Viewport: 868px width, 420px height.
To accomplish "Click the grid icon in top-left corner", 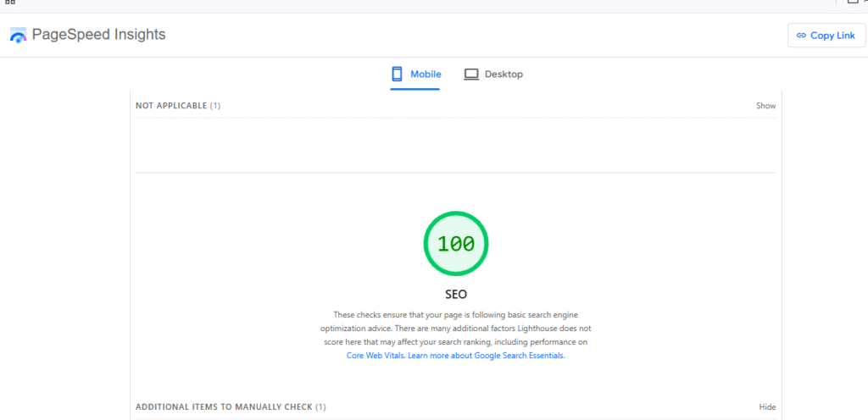I will click(10, 3).
